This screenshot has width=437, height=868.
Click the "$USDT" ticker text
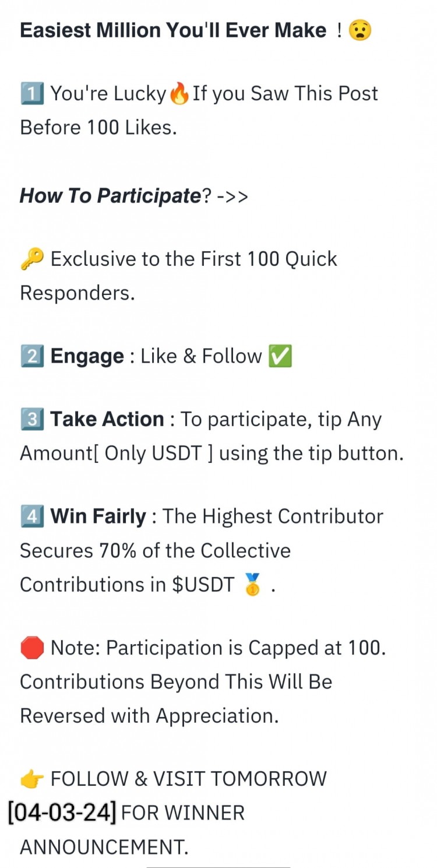pos(203,585)
